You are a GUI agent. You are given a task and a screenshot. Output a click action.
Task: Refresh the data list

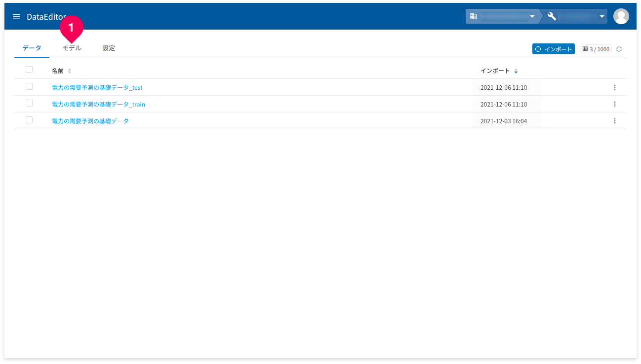[619, 49]
